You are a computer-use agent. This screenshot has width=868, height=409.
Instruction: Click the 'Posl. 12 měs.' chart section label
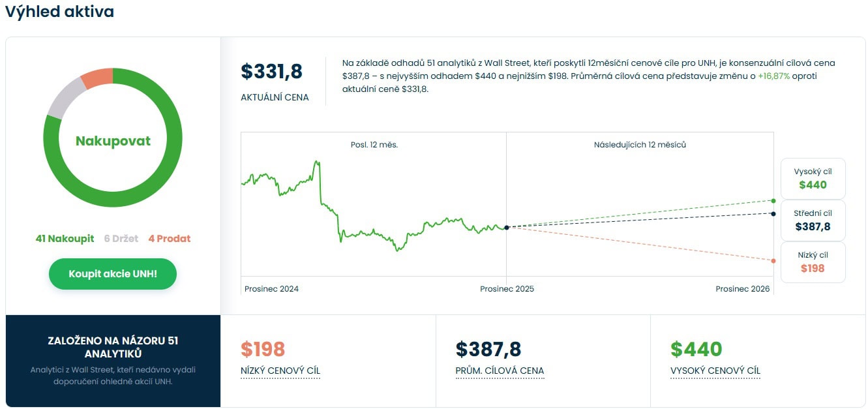[x=374, y=145]
